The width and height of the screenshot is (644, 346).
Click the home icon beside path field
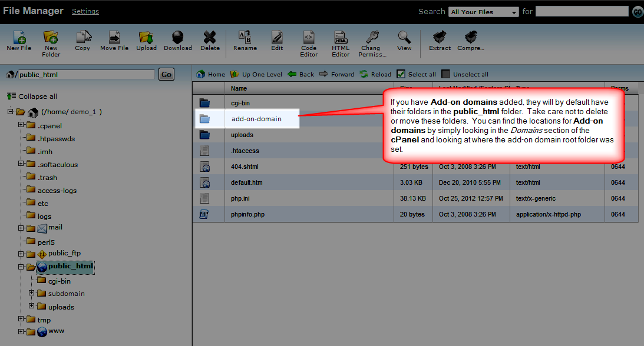click(x=10, y=75)
